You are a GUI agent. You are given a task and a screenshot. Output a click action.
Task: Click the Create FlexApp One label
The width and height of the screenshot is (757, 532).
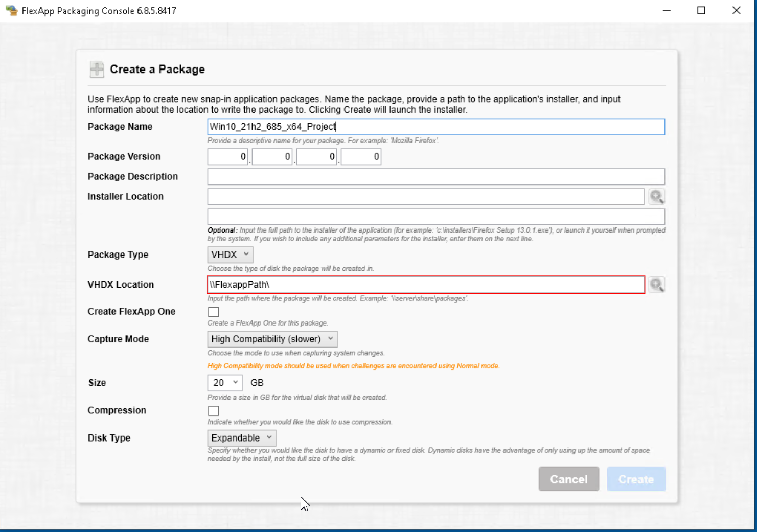pyautogui.click(x=131, y=312)
